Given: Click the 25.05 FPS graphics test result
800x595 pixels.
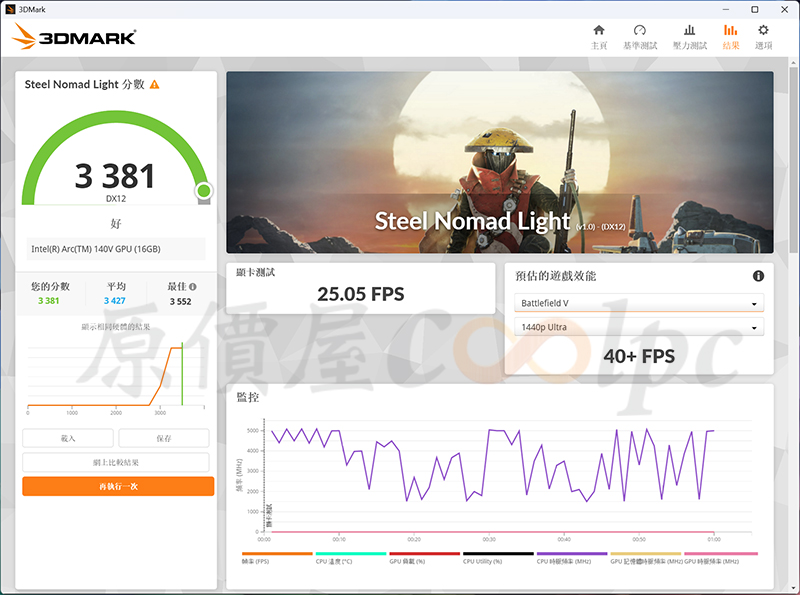Looking at the screenshot, I should (361, 294).
